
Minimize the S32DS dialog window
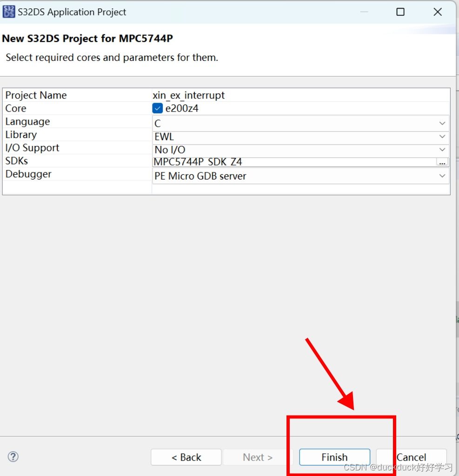(x=364, y=12)
